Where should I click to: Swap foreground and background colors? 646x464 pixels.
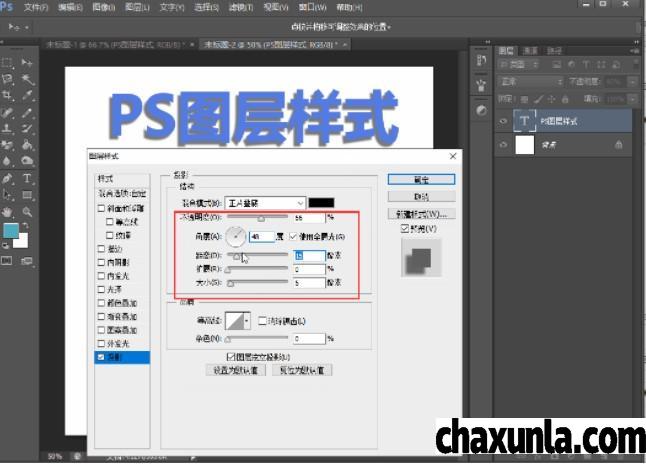point(26,225)
